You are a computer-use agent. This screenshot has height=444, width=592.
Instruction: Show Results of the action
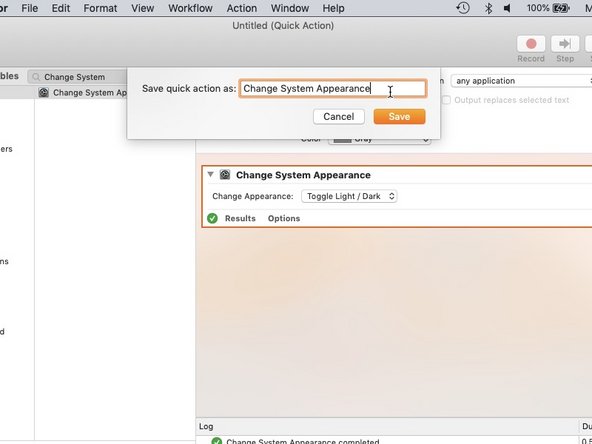tap(240, 218)
